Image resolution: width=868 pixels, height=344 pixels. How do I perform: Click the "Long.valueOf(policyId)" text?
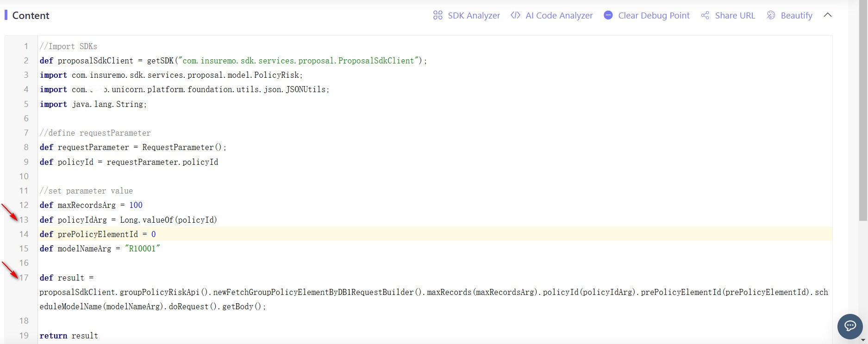click(169, 220)
